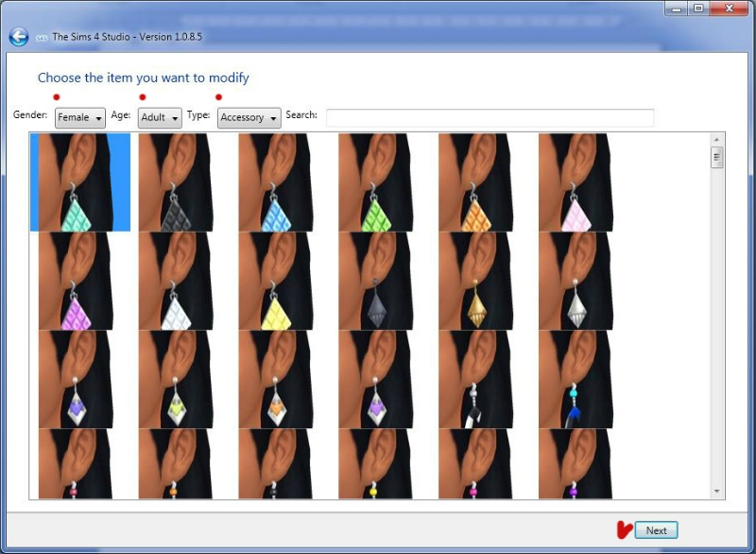Click the Next button
Screen dimensions: 756x554
point(656,530)
